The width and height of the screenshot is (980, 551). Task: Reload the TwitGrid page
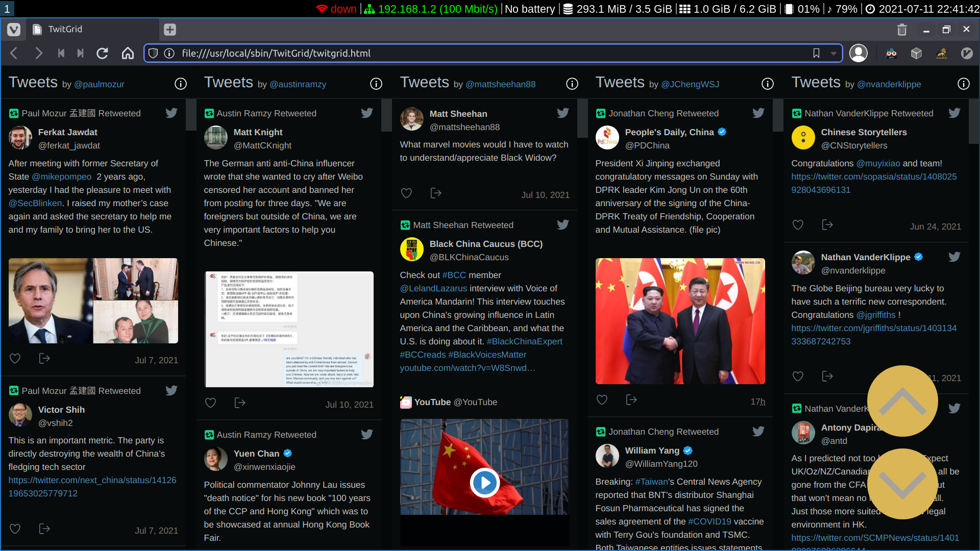coord(102,53)
